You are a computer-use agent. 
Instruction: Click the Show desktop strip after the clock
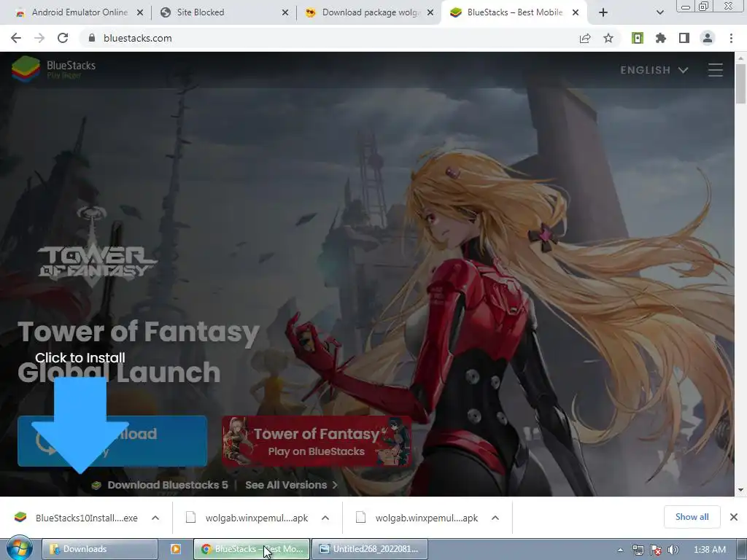tap(742, 549)
